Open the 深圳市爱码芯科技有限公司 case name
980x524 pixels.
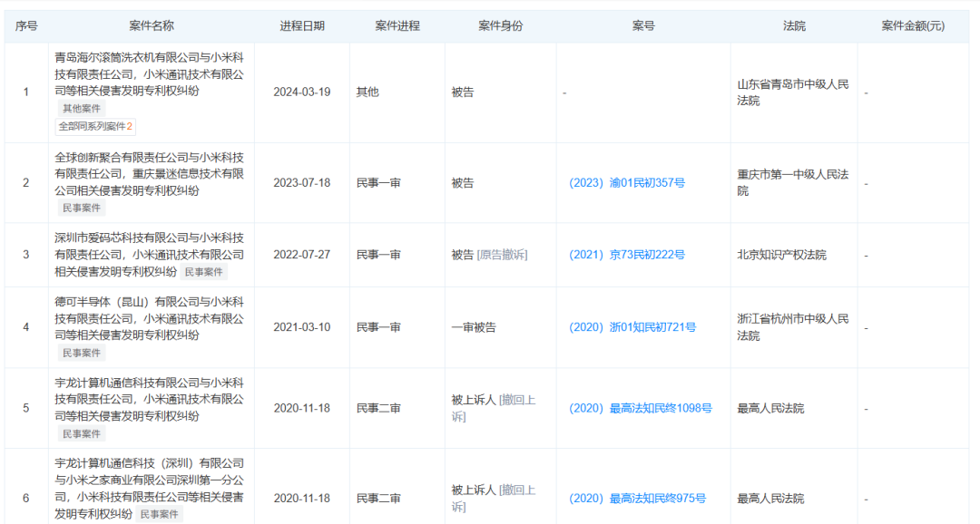150,255
